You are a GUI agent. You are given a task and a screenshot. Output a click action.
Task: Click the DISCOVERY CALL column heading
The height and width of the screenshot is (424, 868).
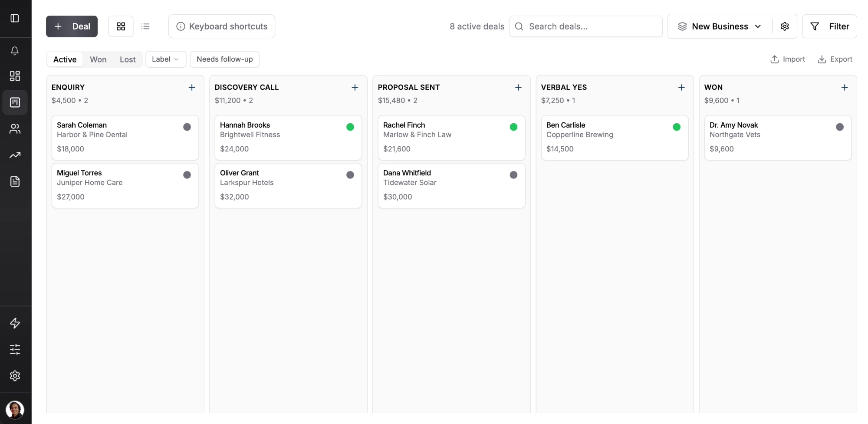[x=247, y=87]
